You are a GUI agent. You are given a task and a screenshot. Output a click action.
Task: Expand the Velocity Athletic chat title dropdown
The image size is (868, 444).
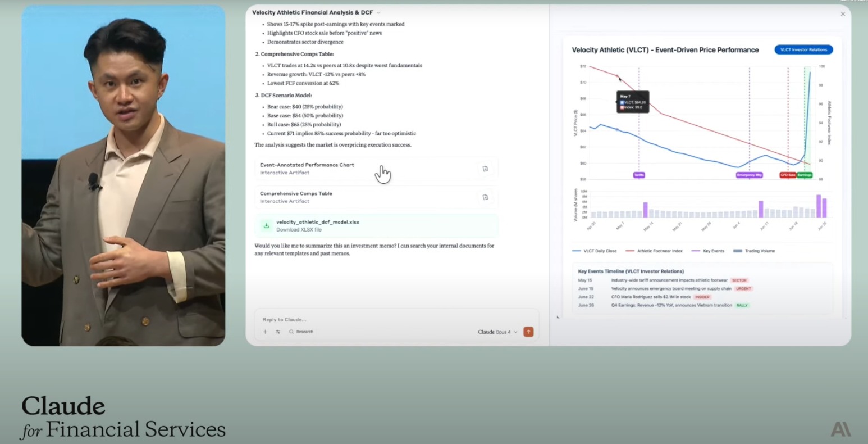pos(378,12)
